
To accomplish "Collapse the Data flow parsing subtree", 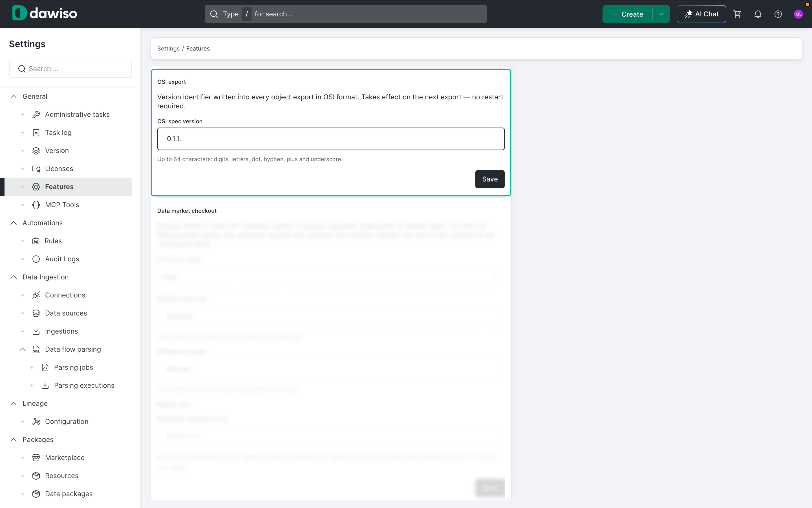I will (x=23, y=349).
